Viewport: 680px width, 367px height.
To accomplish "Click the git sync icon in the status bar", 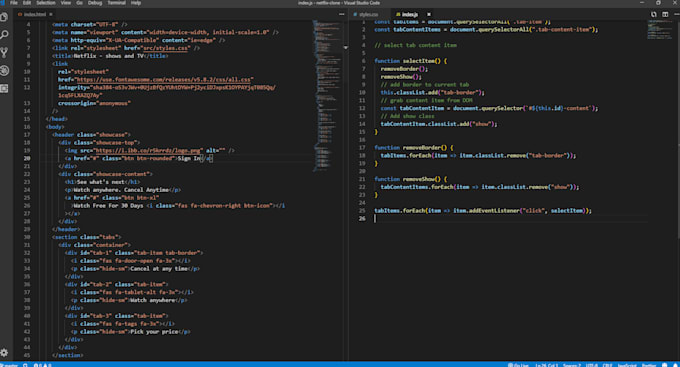I will point(25,365).
